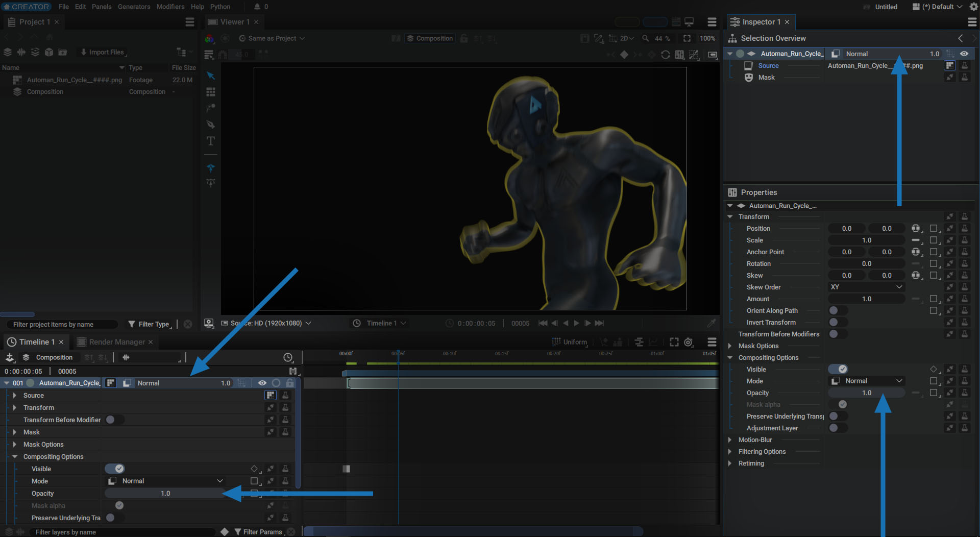The width and height of the screenshot is (980, 537).
Task: Click keyframe diamond icon beside Filter Params
Action: (225, 532)
